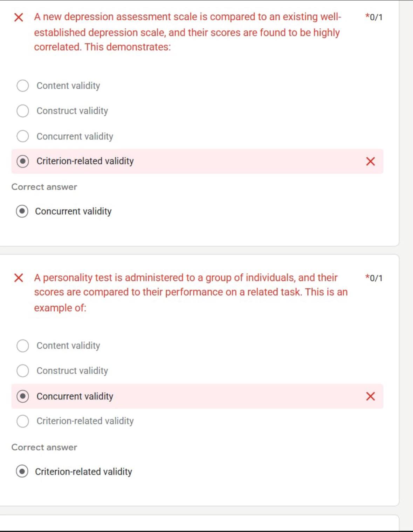Screen dimensions: 413x532
Task: Select Construct validity in personality test question
Action: 23,371
